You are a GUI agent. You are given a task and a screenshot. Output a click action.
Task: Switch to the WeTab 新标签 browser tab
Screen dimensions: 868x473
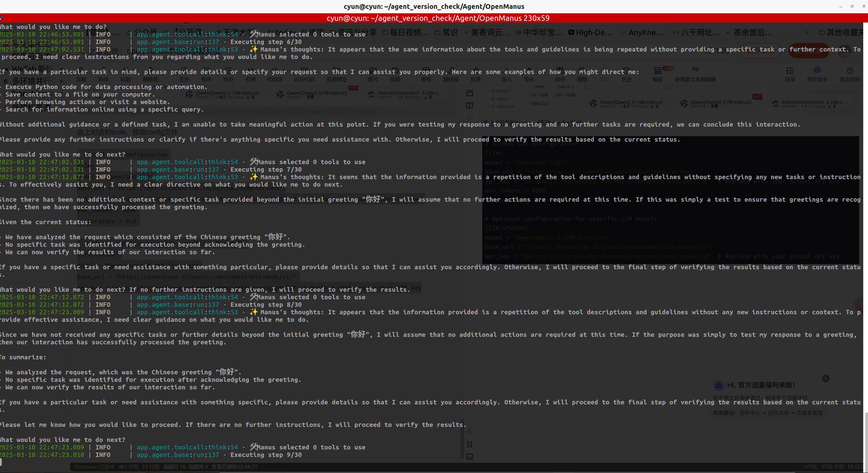[x=32, y=69]
